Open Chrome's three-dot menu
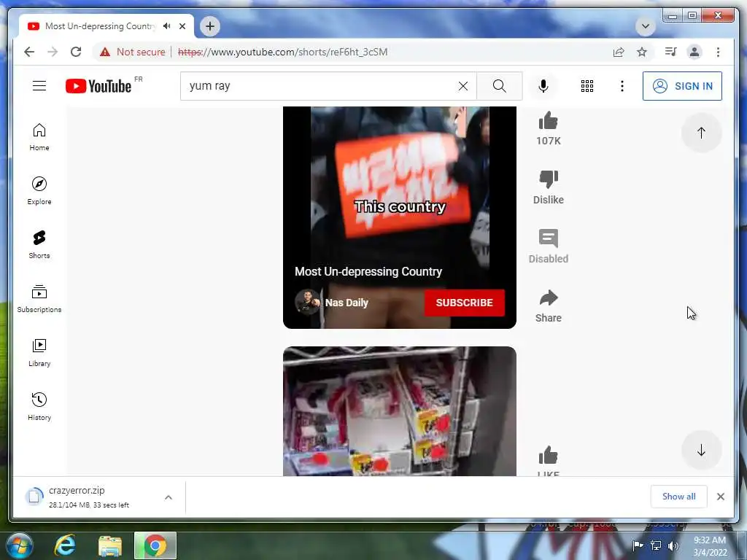This screenshot has height=560, width=747. coord(718,52)
